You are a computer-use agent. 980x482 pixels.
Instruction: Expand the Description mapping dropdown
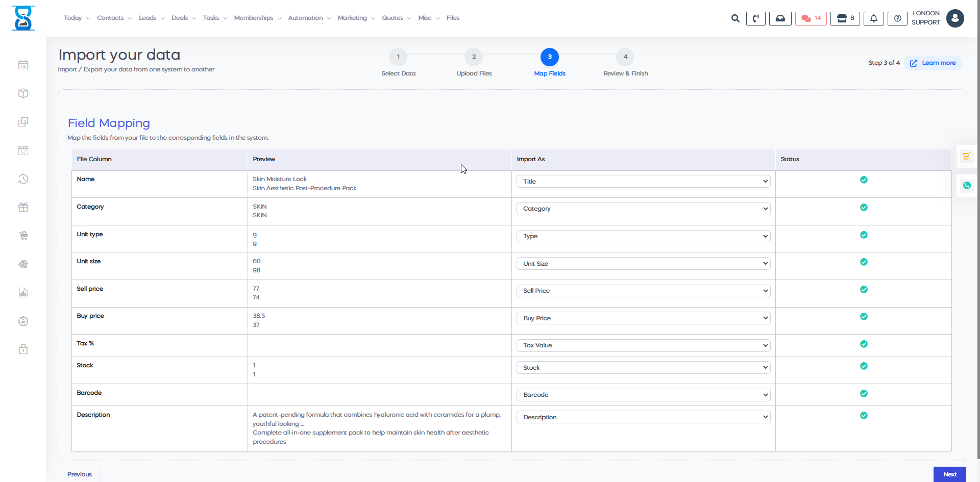(643, 417)
